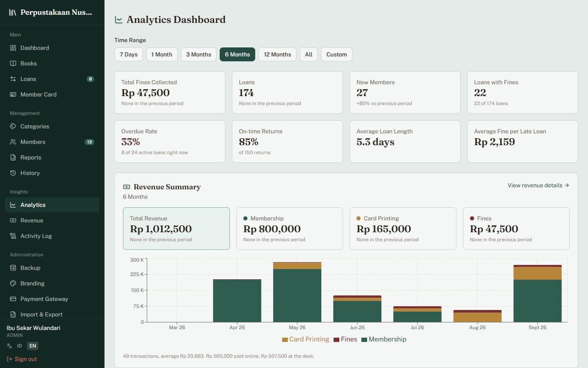Switch language to ID

coord(20,346)
